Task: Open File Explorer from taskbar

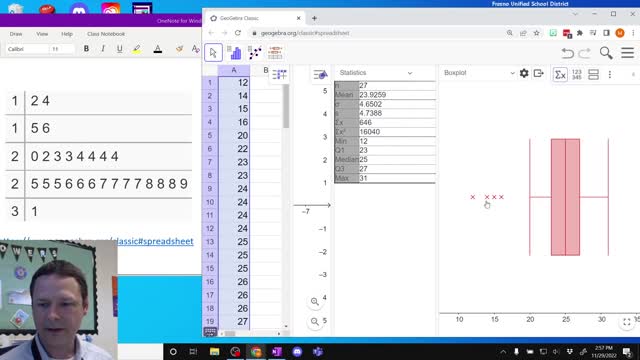Action: tap(214, 351)
